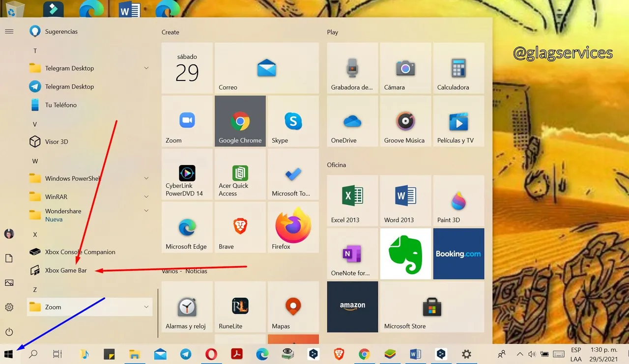Open Sugerencias in the app list
This screenshot has height=364, width=629.
pyautogui.click(x=89, y=31)
